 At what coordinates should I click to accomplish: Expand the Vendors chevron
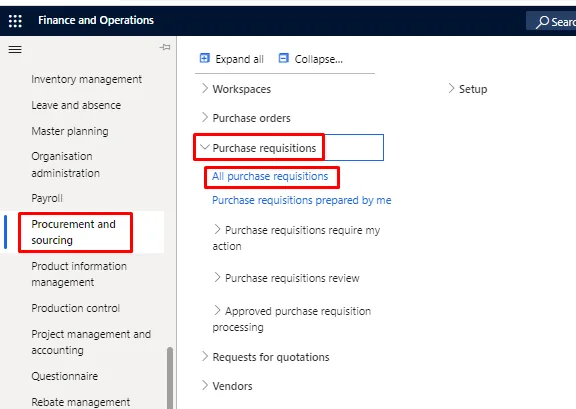pyautogui.click(x=205, y=385)
